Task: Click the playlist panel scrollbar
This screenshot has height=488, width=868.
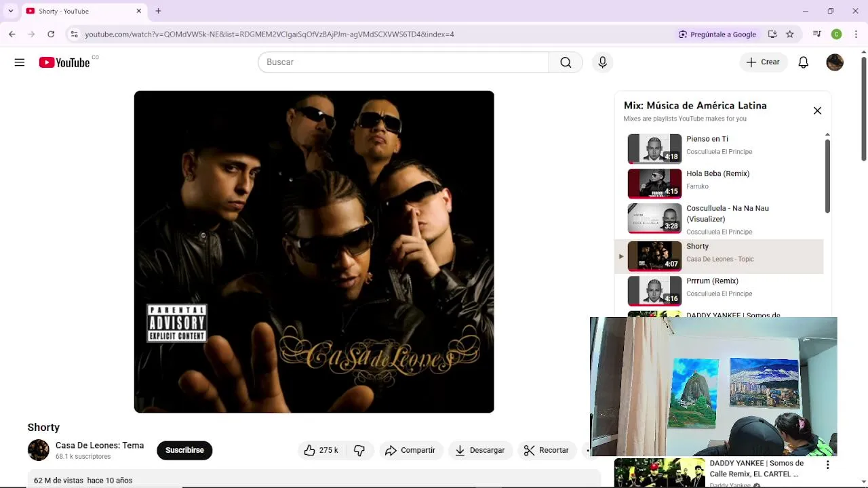Action: pyautogui.click(x=827, y=176)
